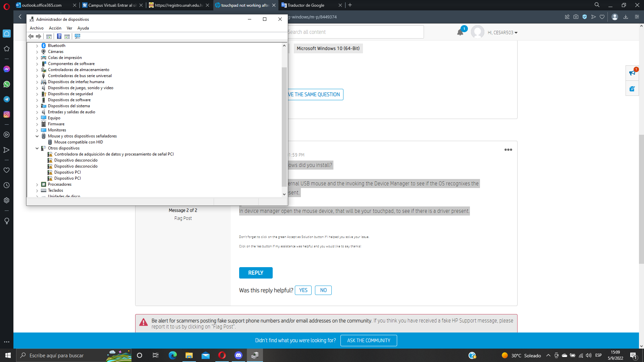The width and height of the screenshot is (644, 362).
Task: Click the Device Manager vertical scrollbar thumb
Action: coord(284,127)
